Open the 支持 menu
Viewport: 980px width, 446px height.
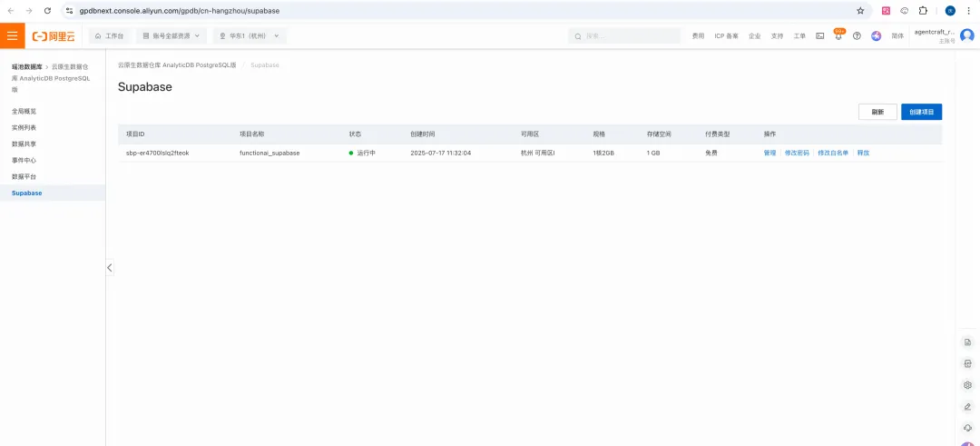click(777, 36)
